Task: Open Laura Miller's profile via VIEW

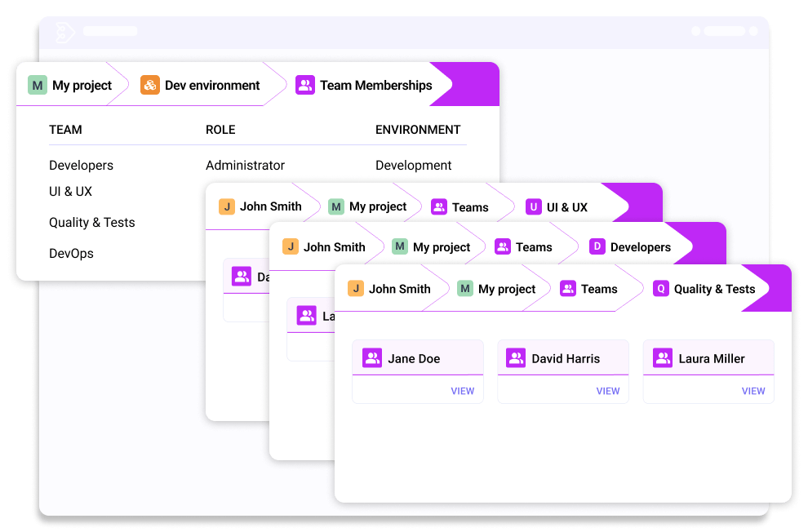Action: (x=753, y=391)
